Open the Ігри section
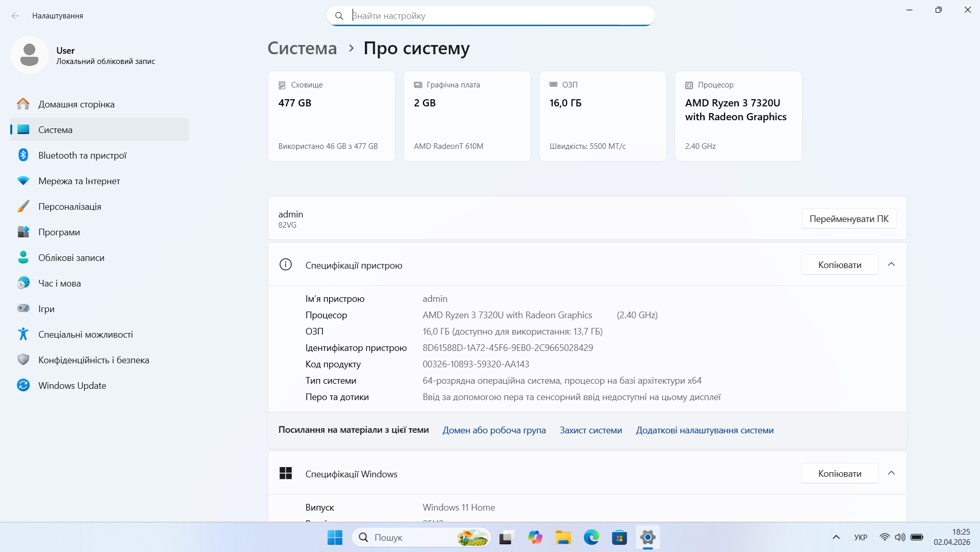This screenshot has width=980, height=552. [x=46, y=308]
